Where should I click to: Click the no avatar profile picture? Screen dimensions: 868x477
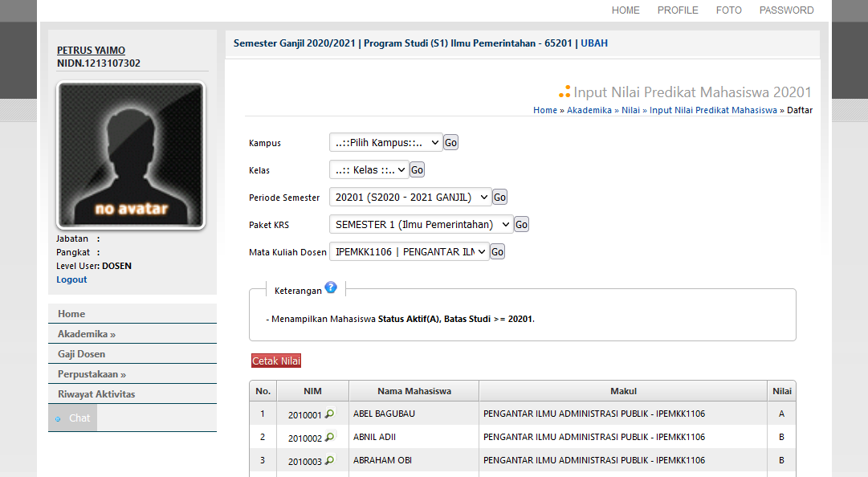(x=131, y=155)
